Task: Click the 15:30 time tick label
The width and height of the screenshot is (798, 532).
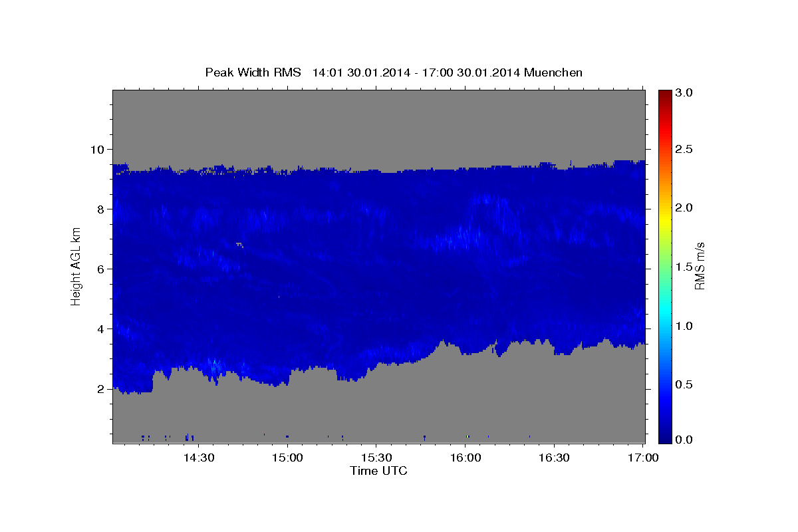Action: [x=376, y=458]
